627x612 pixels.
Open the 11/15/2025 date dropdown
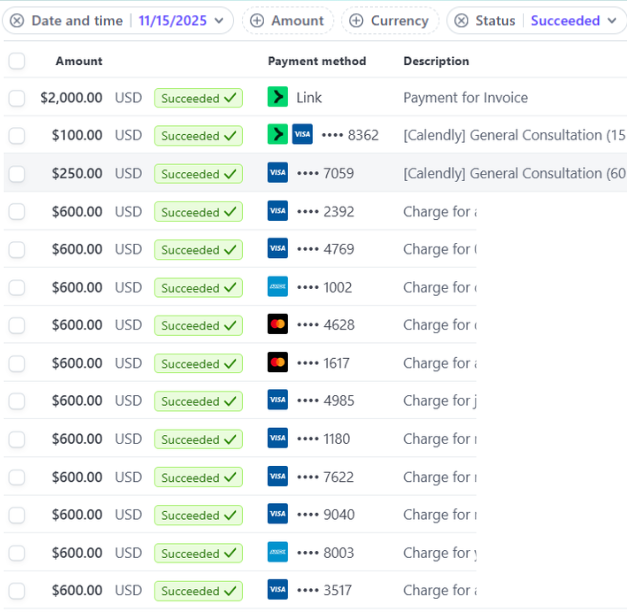tap(180, 20)
